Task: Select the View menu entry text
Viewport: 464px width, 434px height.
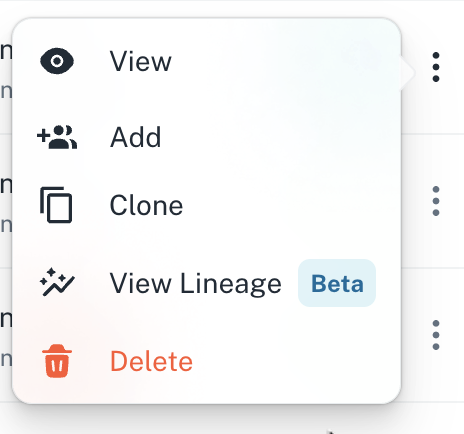Action: point(141,61)
